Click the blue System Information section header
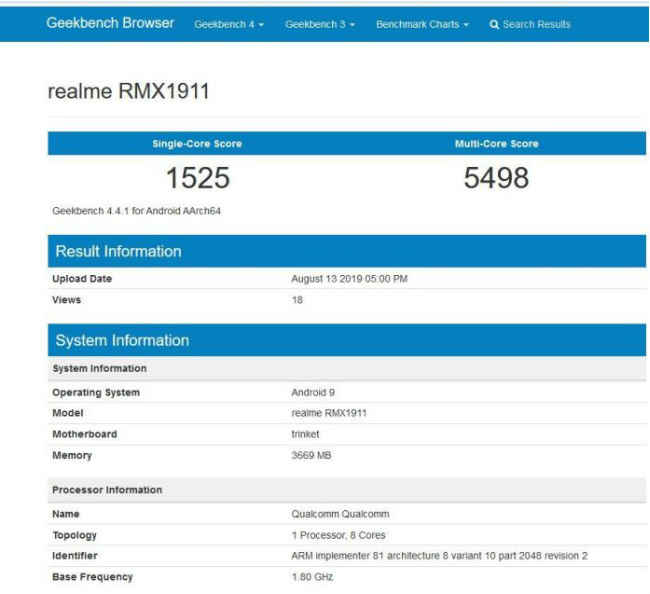 pos(347,340)
